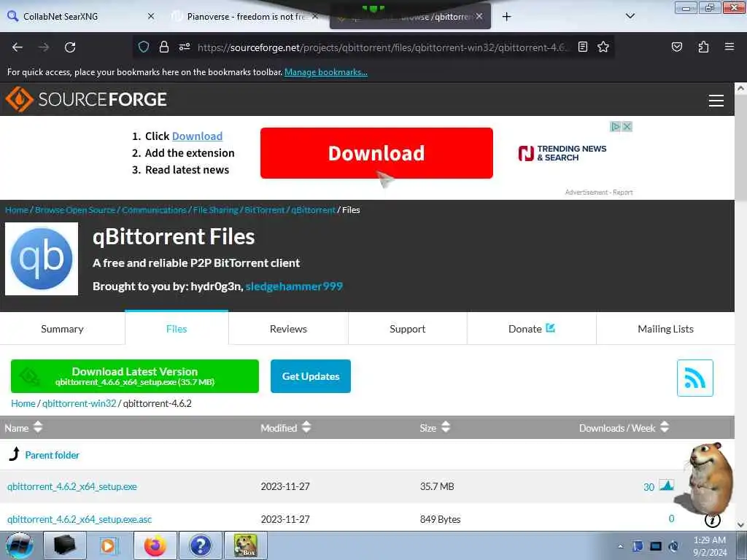Open the Browse Open Source breadcrumb link
The image size is (747, 560).
click(75, 209)
